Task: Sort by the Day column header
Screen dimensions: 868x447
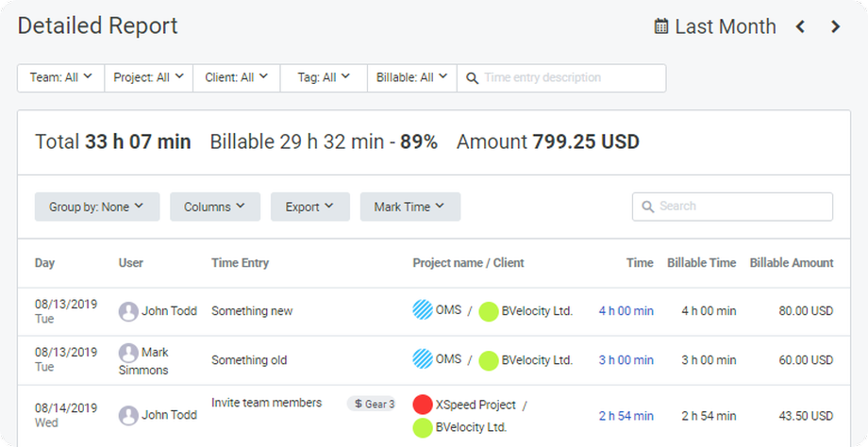Action: tap(45, 263)
